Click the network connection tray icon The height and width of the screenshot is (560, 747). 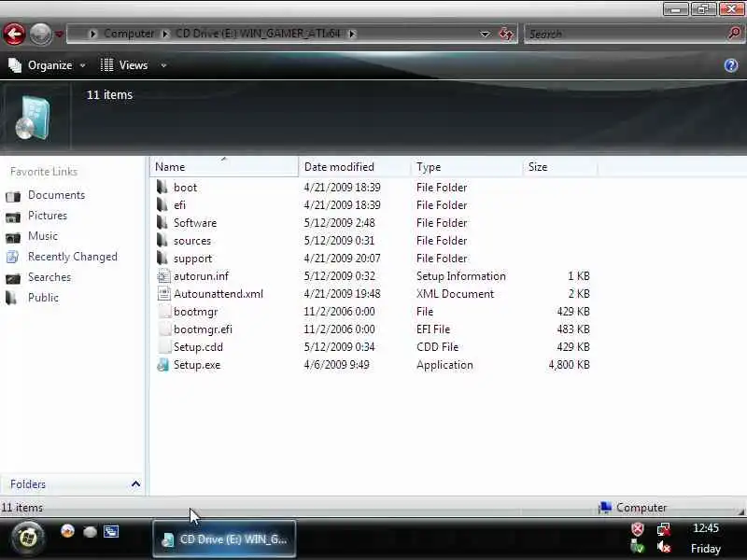(664, 529)
